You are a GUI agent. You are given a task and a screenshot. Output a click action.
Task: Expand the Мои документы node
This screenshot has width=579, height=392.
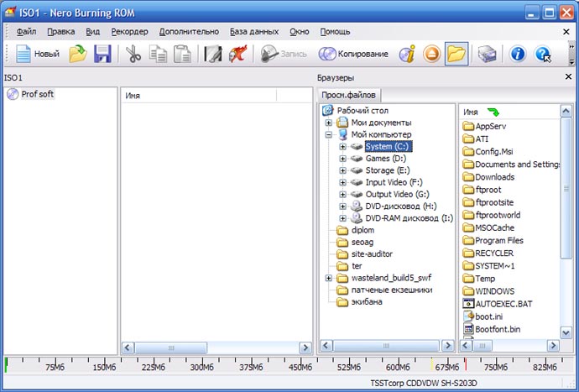pyautogui.click(x=329, y=123)
